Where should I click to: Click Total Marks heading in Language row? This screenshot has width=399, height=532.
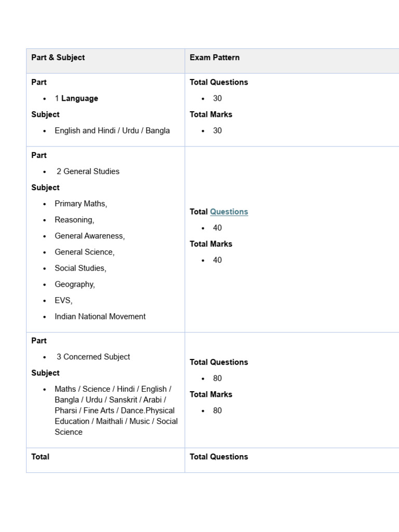(x=211, y=114)
